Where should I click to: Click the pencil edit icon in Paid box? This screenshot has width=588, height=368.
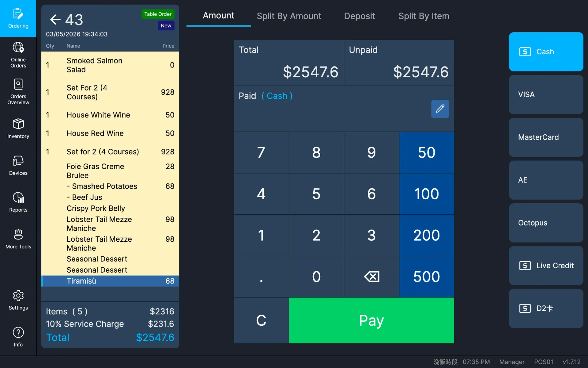coord(440,109)
